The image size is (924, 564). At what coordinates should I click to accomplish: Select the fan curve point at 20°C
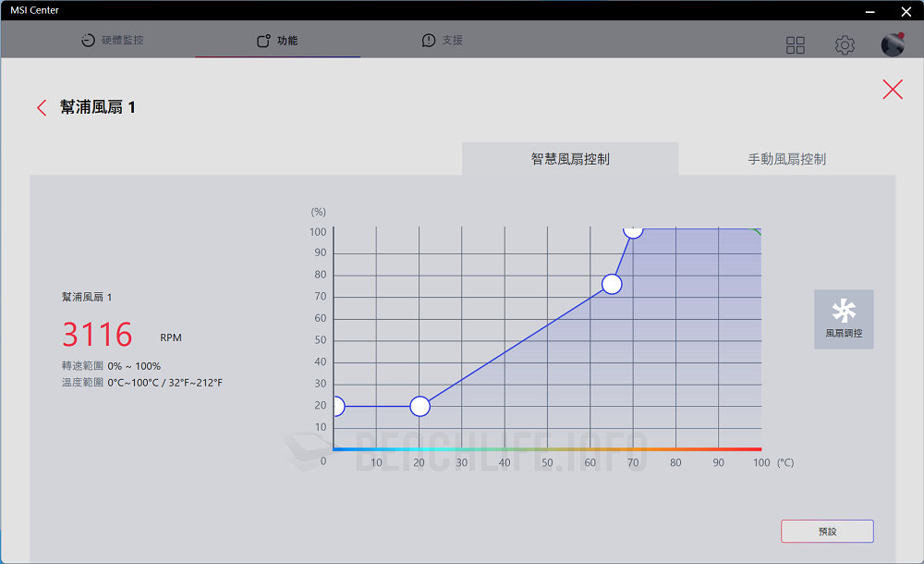419,407
